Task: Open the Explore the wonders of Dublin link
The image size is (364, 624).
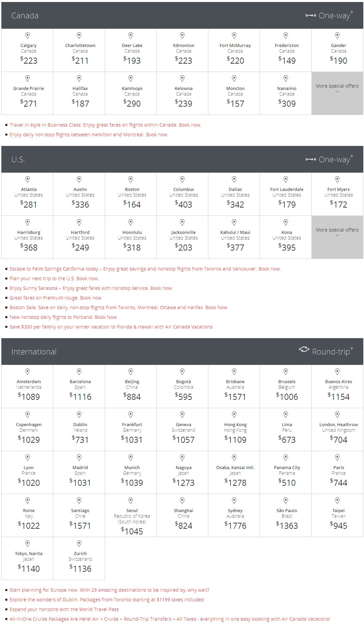Action: 106,600
